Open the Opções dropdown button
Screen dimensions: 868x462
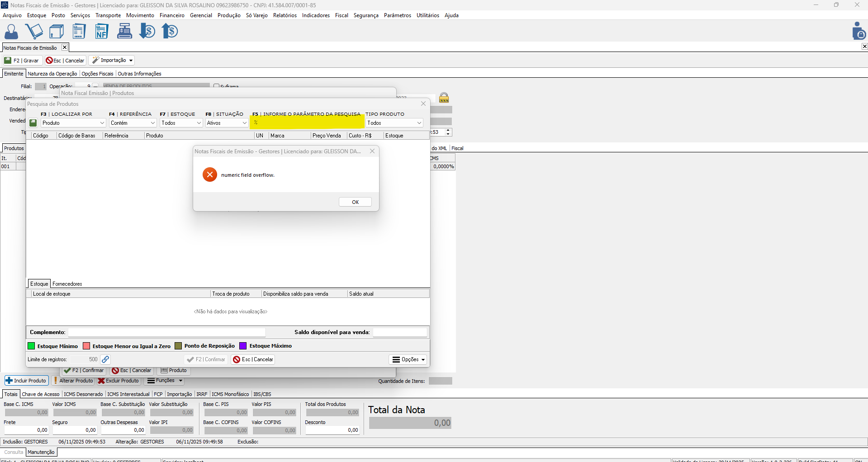[x=408, y=359]
